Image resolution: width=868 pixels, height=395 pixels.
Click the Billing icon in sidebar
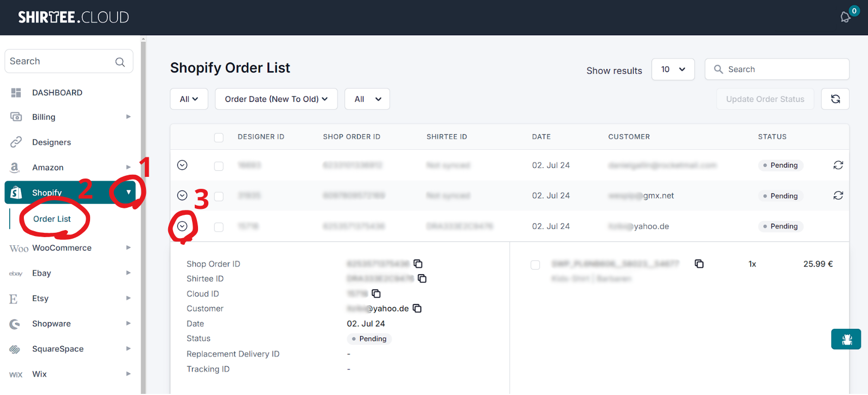click(16, 117)
